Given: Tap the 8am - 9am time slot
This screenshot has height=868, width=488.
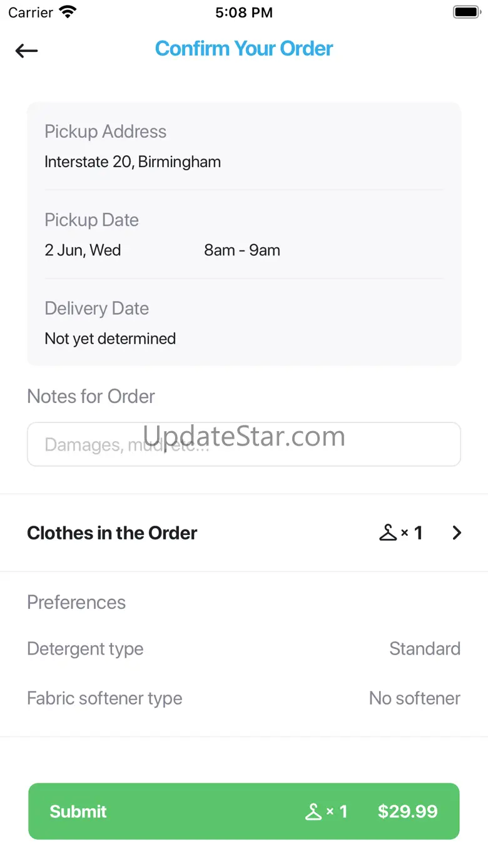Looking at the screenshot, I should pos(242,250).
